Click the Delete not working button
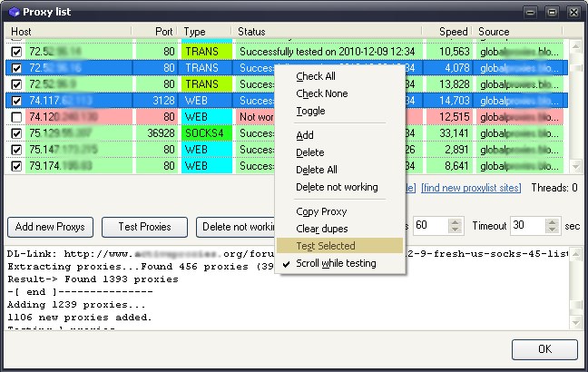The image size is (588, 372). [x=236, y=227]
